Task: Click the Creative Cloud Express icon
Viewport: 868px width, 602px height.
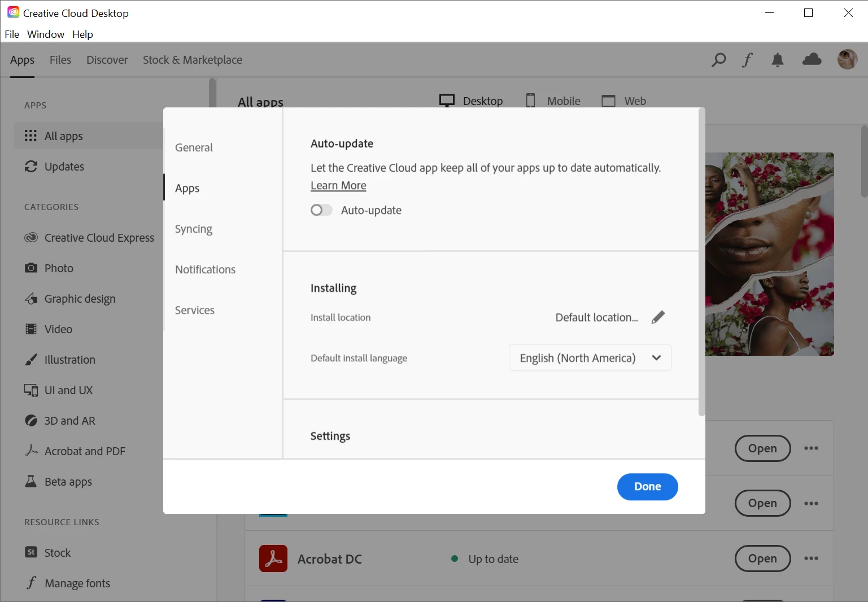Action: click(x=31, y=238)
